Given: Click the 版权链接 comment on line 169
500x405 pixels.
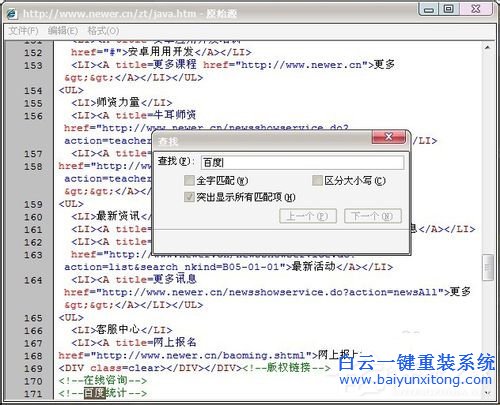Looking at the screenshot, I should click(x=287, y=368).
